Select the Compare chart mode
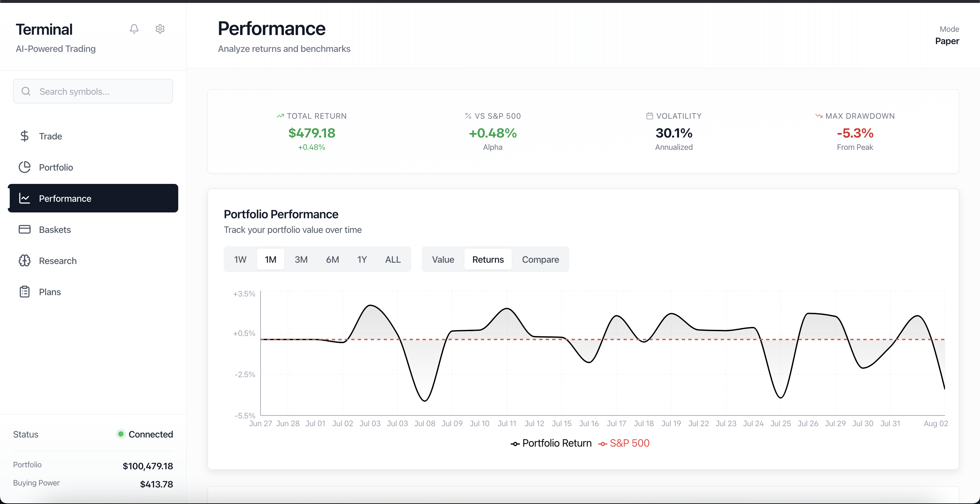The height and width of the screenshot is (504, 980). tap(540, 259)
